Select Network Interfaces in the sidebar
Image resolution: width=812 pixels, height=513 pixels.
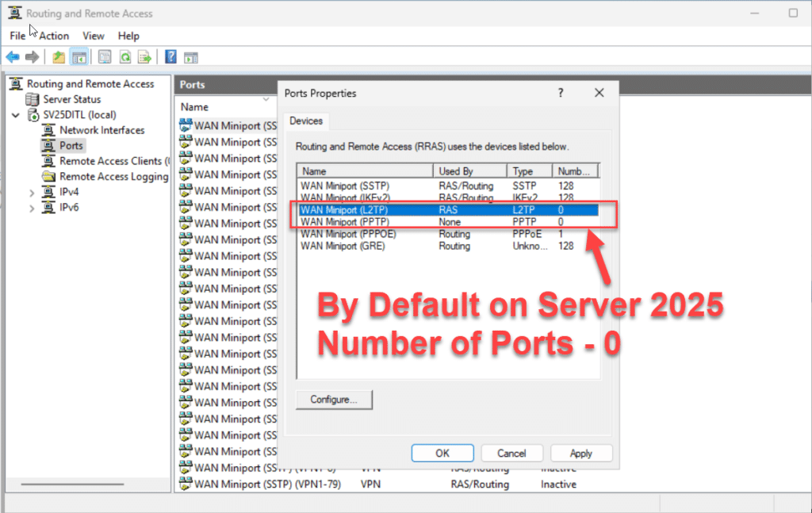tap(101, 130)
